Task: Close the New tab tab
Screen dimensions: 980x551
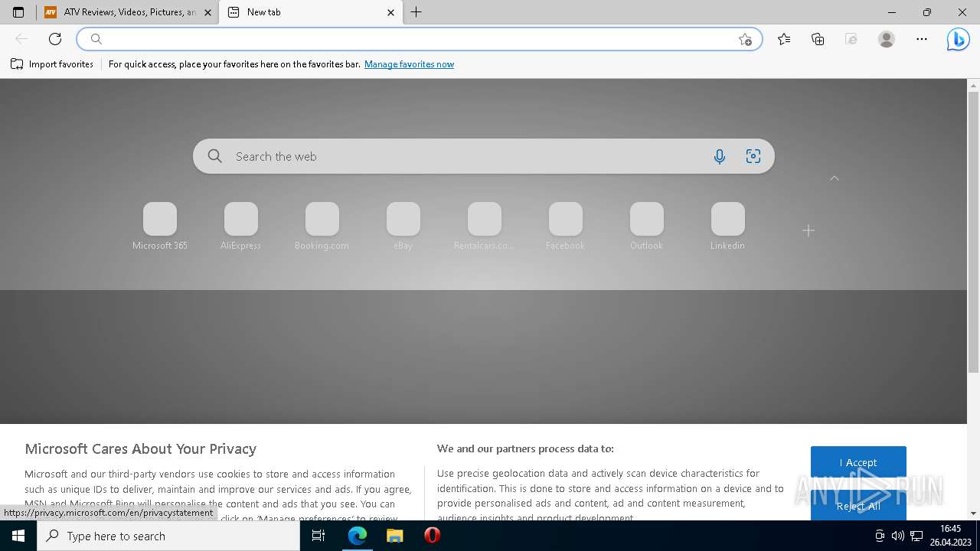Action: [390, 12]
